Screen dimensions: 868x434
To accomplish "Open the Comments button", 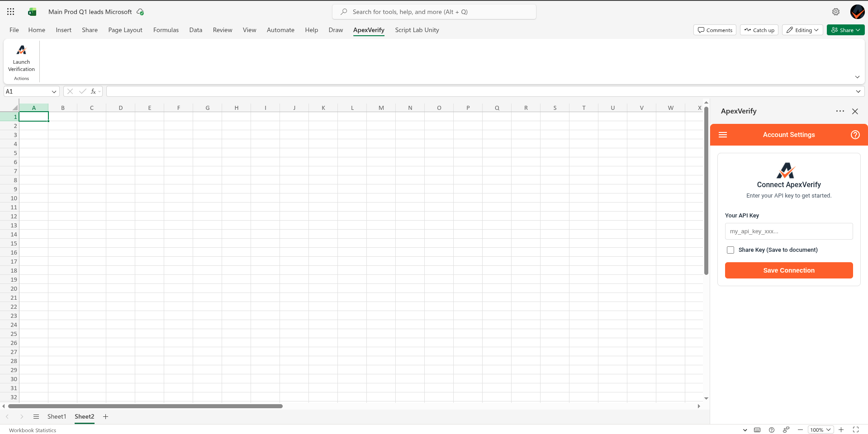I will pyautogui.click(x=715, y=30).
